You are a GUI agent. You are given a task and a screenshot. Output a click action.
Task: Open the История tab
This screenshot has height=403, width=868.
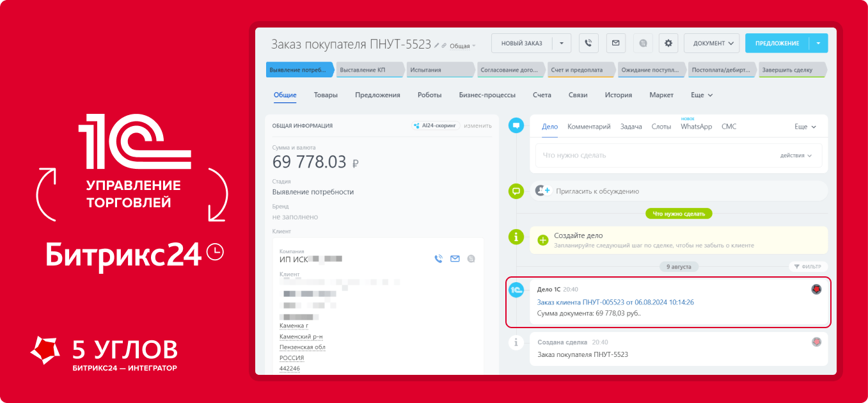coord(619,95)
